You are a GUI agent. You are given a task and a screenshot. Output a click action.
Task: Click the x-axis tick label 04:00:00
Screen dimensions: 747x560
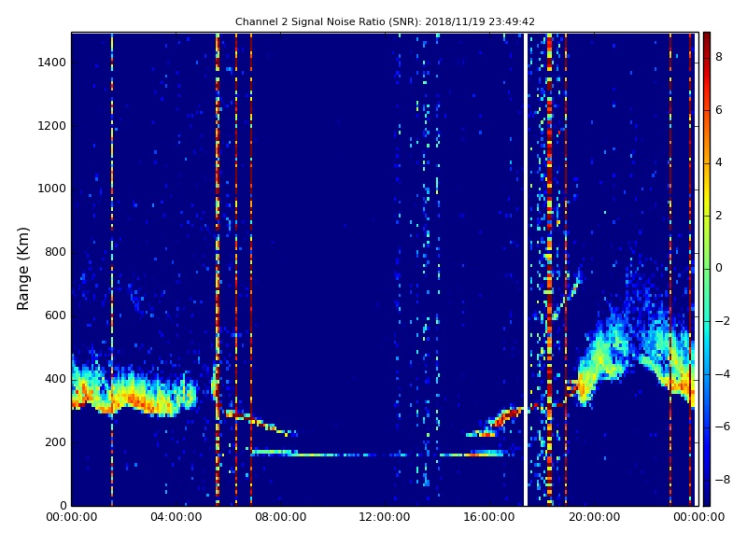(x=176, y=517)
